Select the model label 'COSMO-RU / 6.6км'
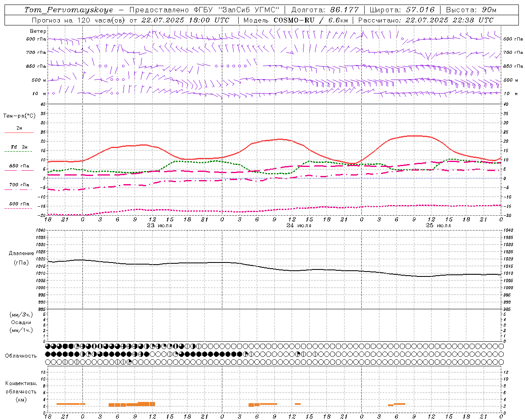The image size is (525, 420). [310, 20]
